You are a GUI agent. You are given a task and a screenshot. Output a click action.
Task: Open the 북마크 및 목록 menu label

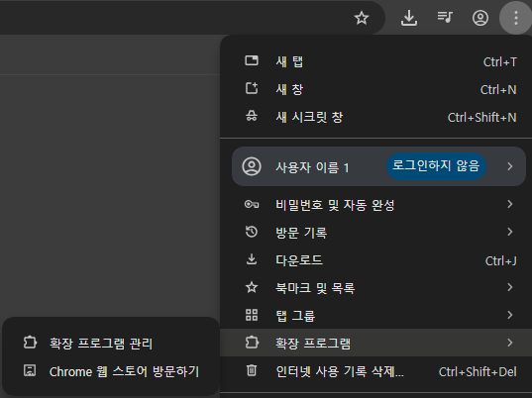coord(315,288)
